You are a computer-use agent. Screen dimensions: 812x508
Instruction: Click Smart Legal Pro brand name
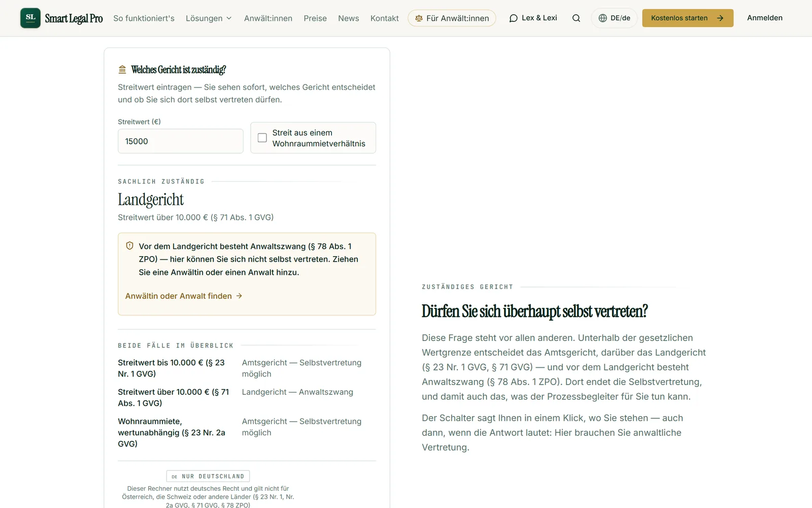click(x=74, y=18)
